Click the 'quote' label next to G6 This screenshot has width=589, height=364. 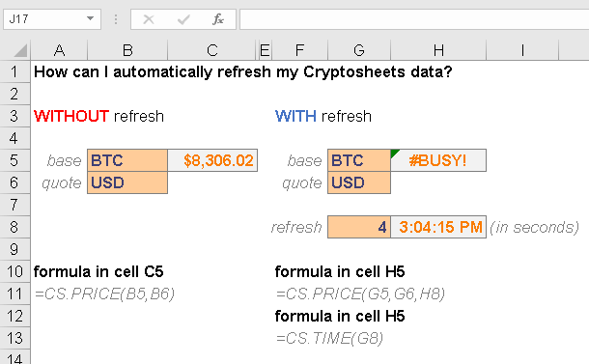click(x=302, y=183)
